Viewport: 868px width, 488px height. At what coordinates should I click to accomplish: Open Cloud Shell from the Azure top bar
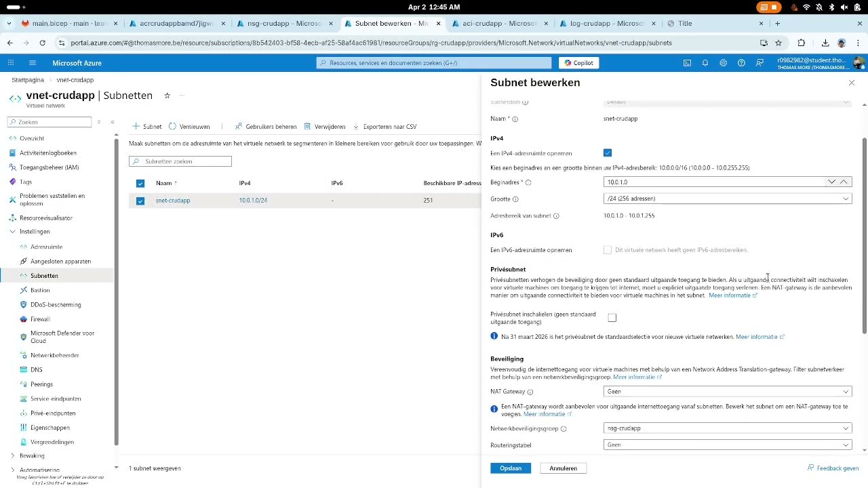[x=687, y=63]
